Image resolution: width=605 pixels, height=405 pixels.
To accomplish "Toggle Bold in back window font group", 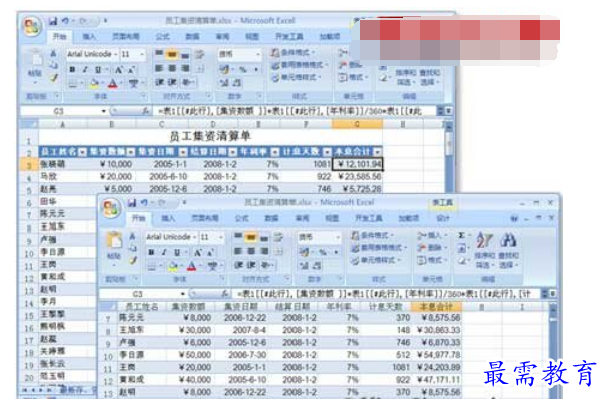I will (72, 70).
